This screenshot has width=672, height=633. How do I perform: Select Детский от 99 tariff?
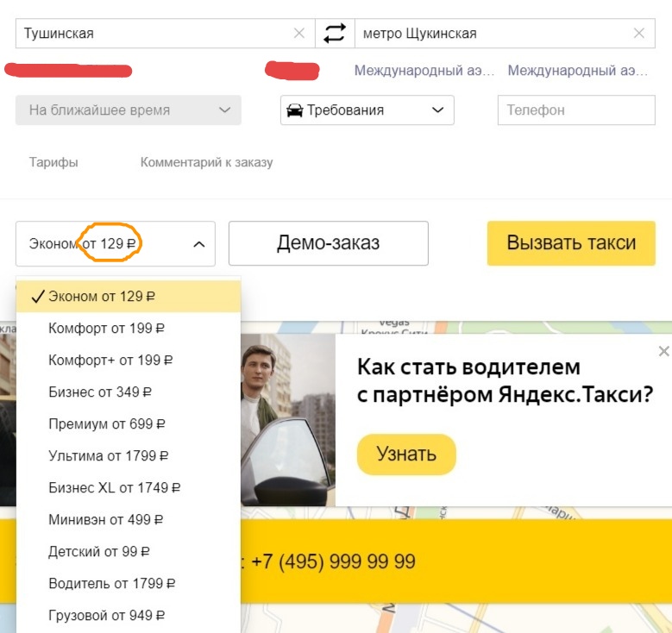point(129,552)
